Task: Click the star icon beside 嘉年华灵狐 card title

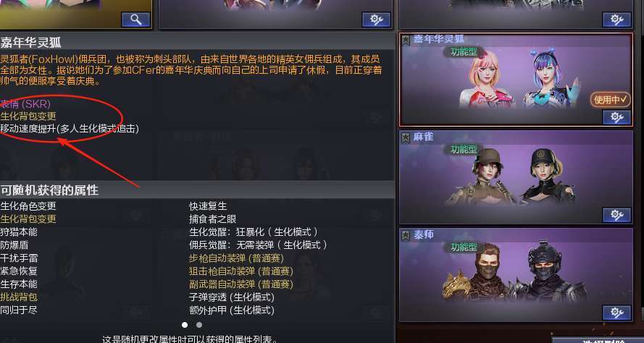Action: click(x=406, y=40)
